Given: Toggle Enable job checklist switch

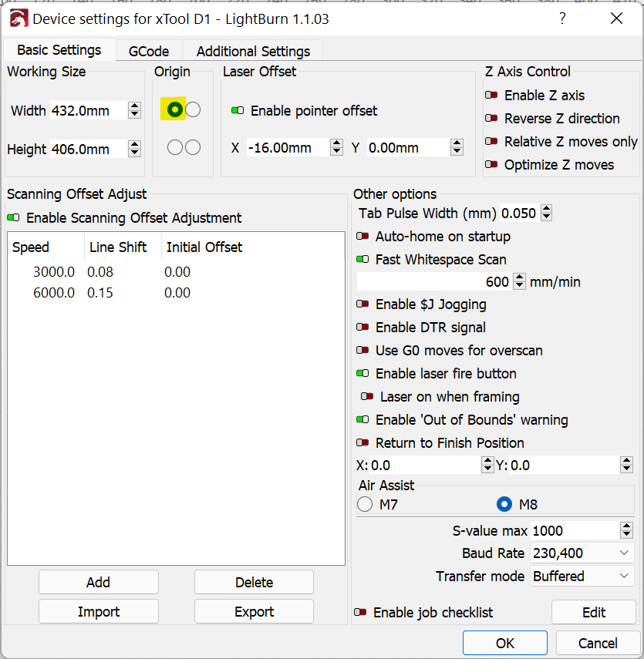Looking at the screenshot, I should pos(360,612).
